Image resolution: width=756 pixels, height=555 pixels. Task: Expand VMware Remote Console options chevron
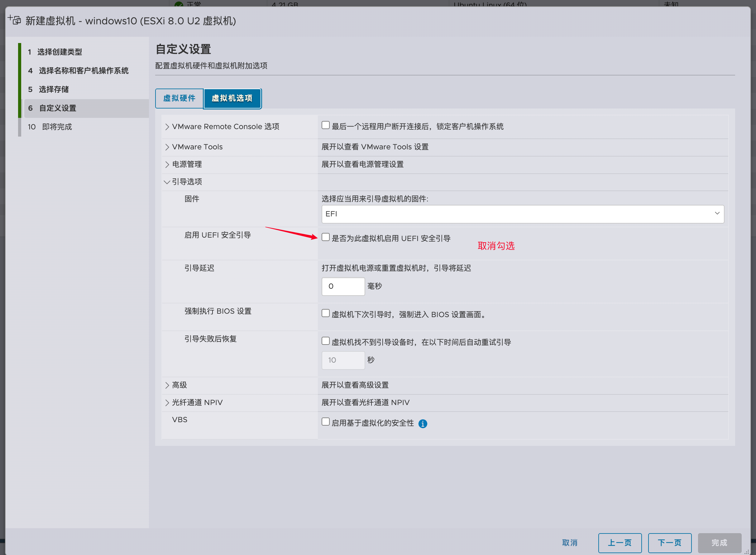pos(167,127)
